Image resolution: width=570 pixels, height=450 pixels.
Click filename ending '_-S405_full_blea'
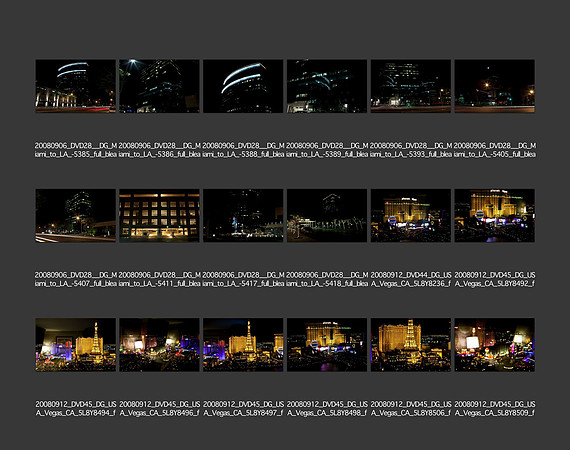(x=494, y=150)
